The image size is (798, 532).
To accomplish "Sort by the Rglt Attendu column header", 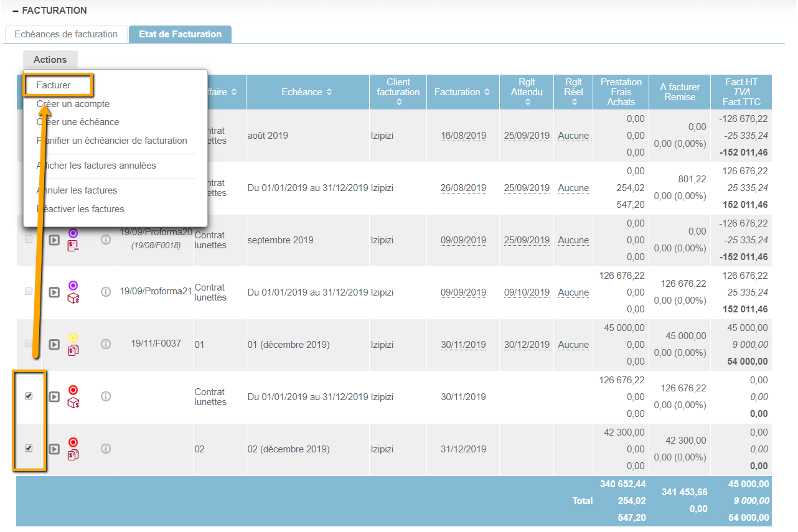I will tap(527, 92).
